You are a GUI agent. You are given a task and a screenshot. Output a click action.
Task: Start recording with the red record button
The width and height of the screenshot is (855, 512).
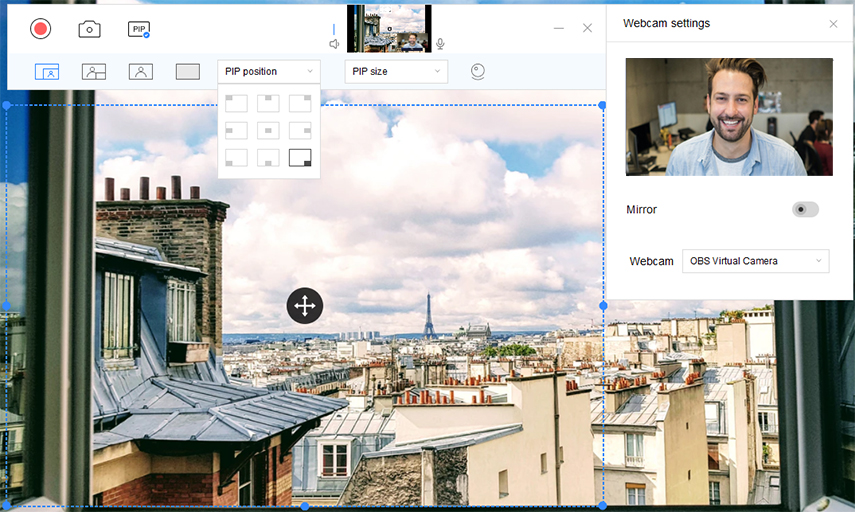pos(40,28)
